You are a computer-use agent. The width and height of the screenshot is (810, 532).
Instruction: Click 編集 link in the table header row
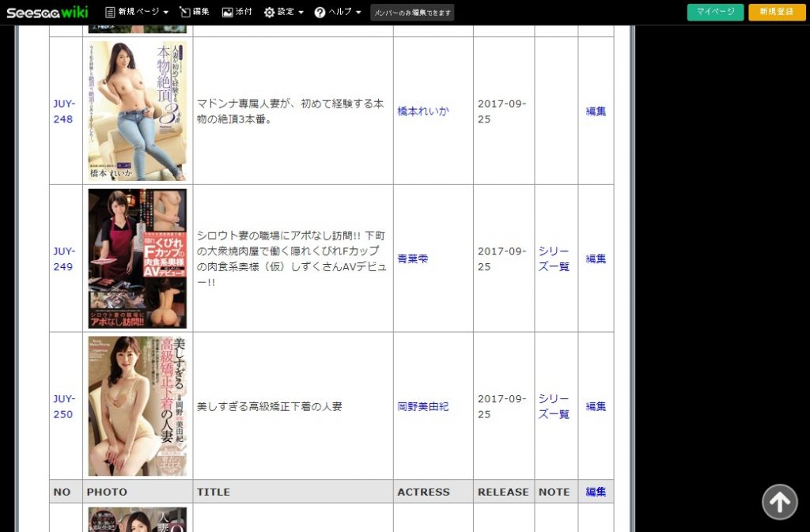596,492
